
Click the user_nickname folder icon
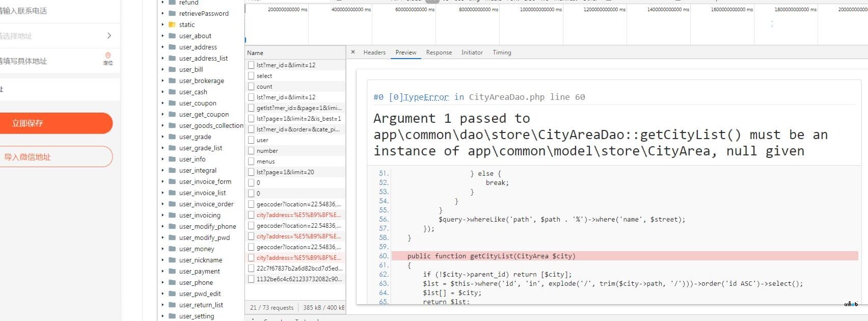tap(172, 260)
